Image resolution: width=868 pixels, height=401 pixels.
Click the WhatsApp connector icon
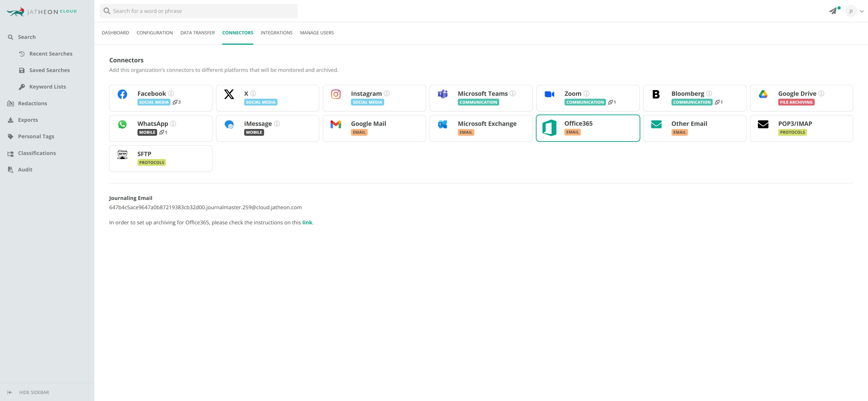122,124
